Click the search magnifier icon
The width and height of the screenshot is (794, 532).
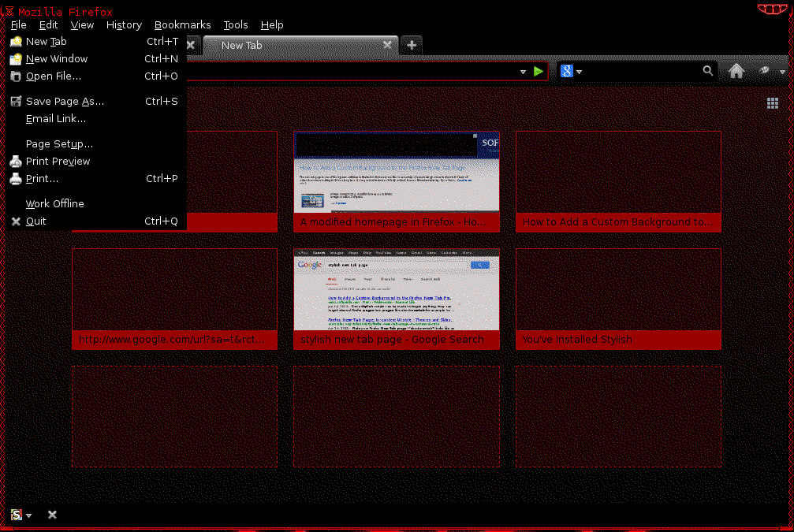point(707,71)
